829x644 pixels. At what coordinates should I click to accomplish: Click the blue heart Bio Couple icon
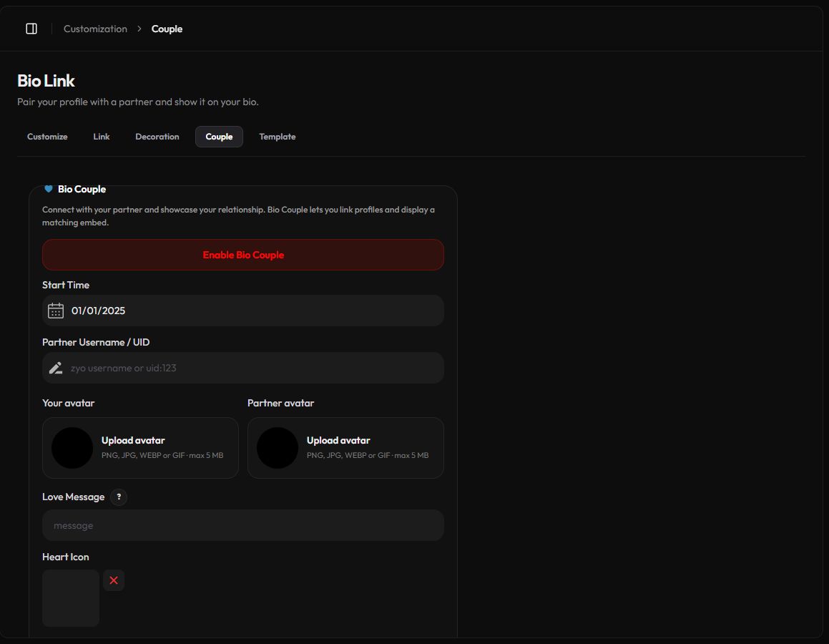coord(48,189)
